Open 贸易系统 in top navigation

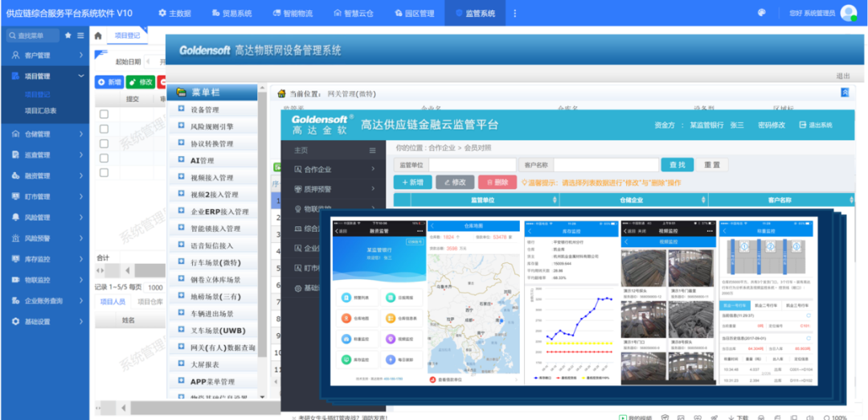[x=231, y=13]
